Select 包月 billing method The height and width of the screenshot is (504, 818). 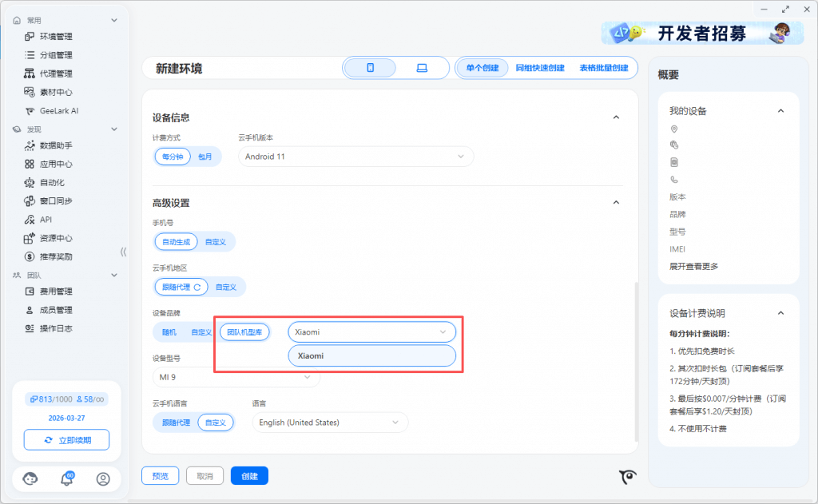[x=205, y=157]
